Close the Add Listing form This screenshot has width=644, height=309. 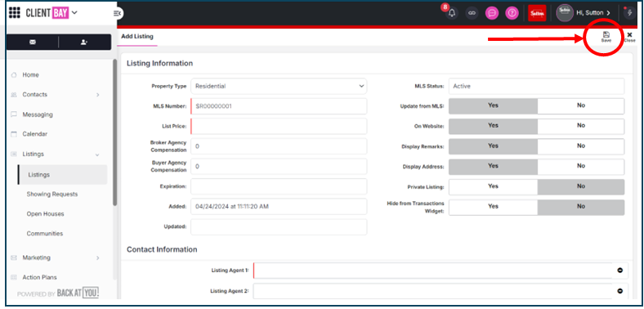[629, 37]
